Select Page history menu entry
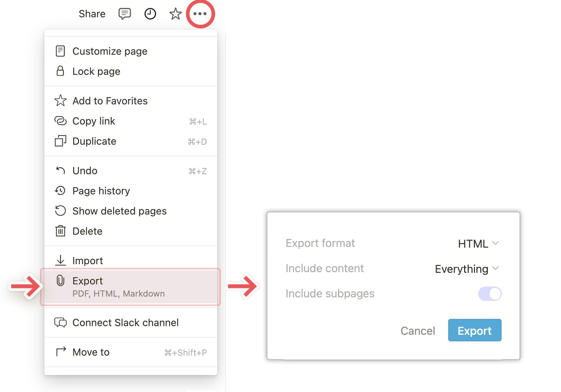Image resolution: width=561 pixels, height=392 pixels. [131, 191]
